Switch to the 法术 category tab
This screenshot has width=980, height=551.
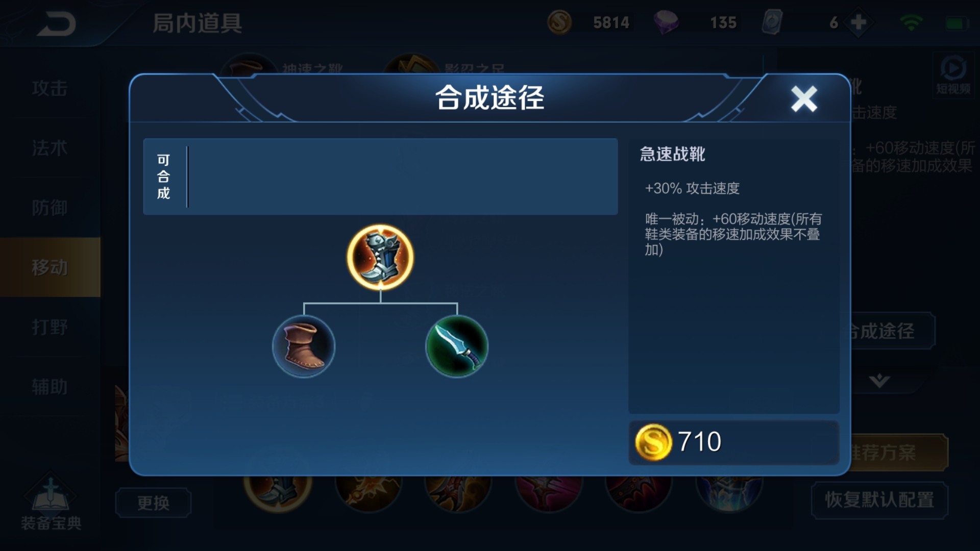point(50,148)
